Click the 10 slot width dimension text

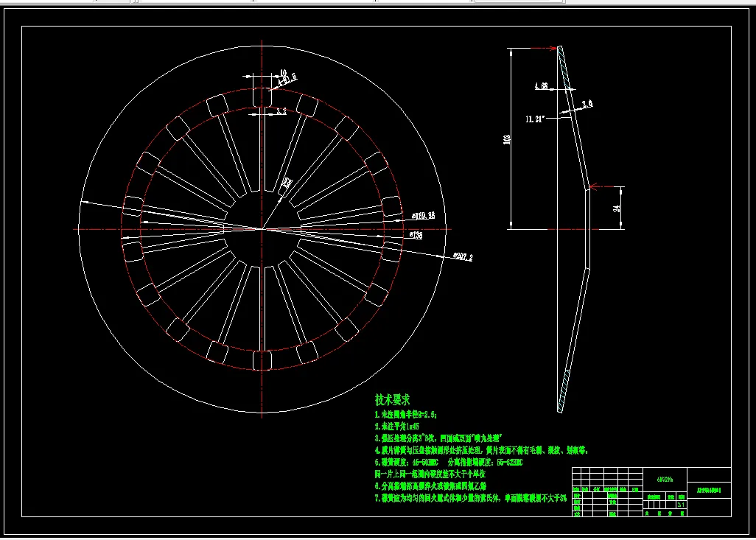(x=284, y=73)
